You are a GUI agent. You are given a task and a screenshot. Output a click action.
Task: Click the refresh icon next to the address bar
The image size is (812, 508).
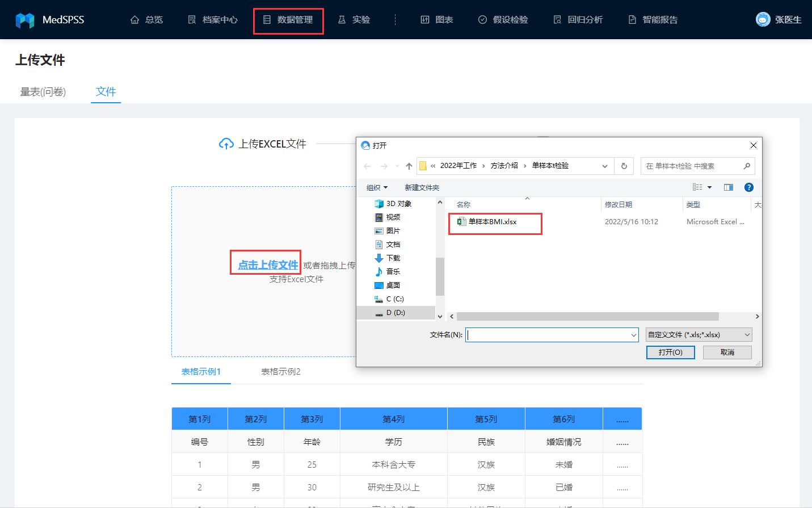(x=623, y=166)
